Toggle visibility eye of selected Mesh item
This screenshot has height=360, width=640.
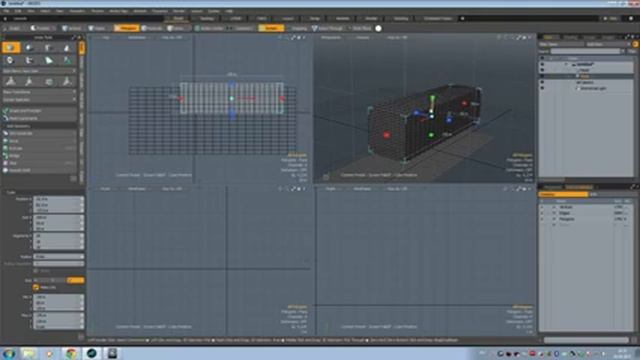click(542, 76)
